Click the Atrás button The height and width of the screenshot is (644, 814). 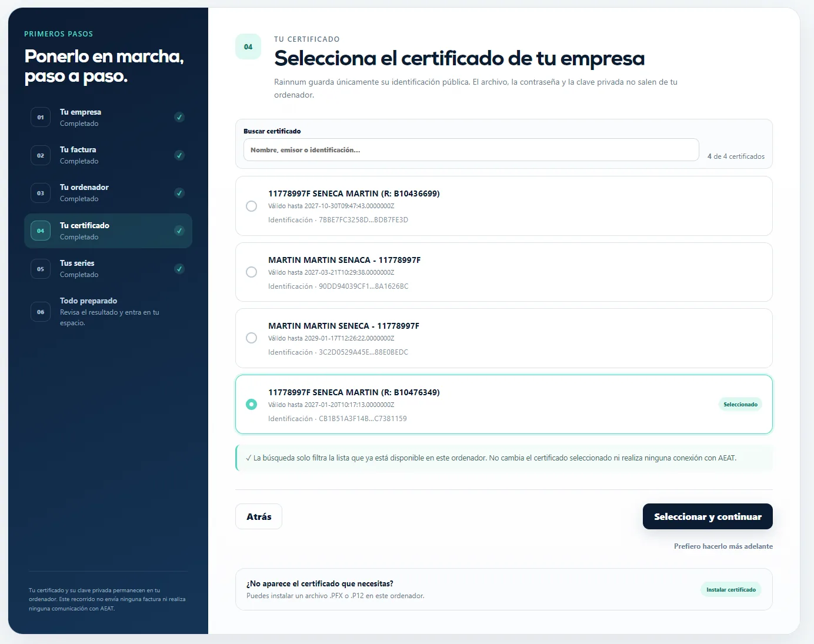click(x=259, y=516)
